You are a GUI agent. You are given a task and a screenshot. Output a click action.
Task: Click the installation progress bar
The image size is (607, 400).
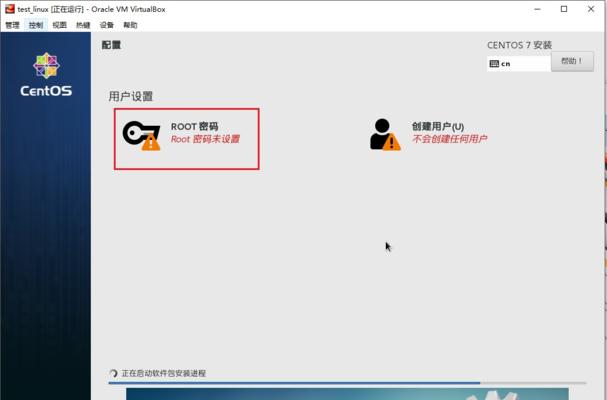tap(347, 383)
